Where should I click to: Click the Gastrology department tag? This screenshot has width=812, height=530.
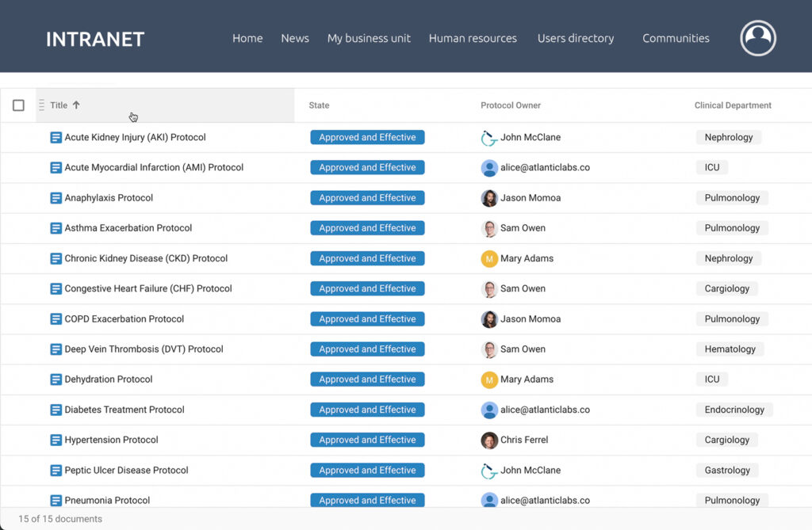[x=727, y=470]
